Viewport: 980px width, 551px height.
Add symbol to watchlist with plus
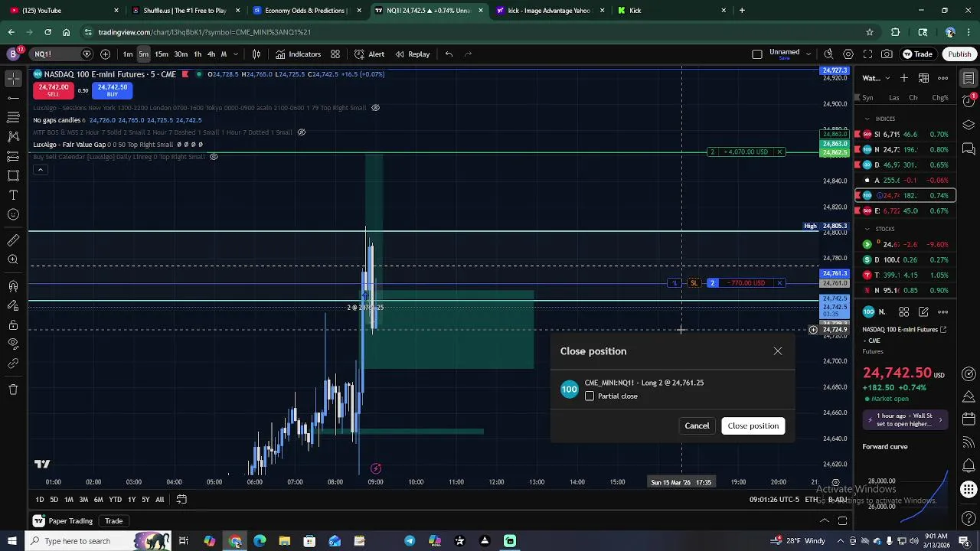pyautogui.click(x=904, y=78)
